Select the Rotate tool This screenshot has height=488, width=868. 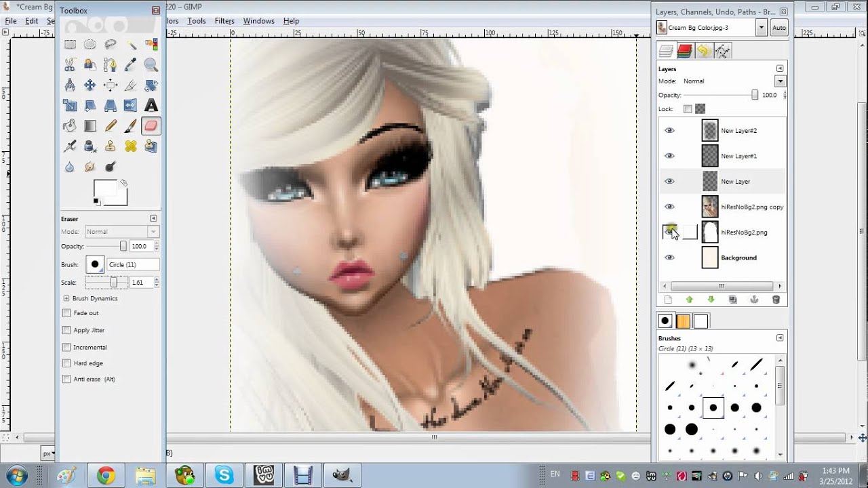pyautogui.click(x=151, y=85)
